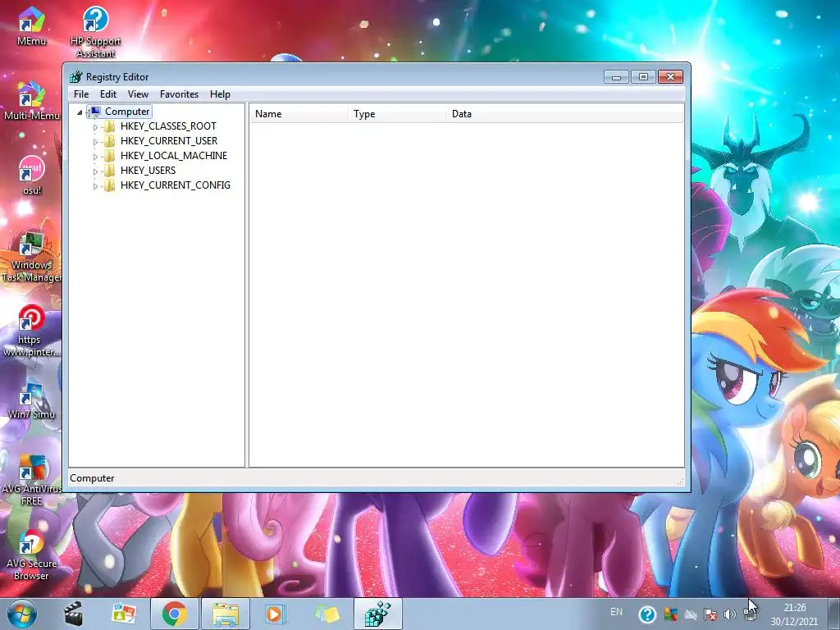Open the File menu
Image resolution: width=840 pixels, height=630 pixels.
(81, 94)
